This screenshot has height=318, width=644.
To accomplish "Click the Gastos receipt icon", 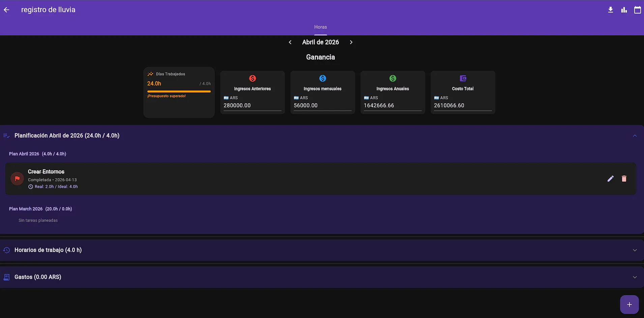I will (x=6, y=277).
